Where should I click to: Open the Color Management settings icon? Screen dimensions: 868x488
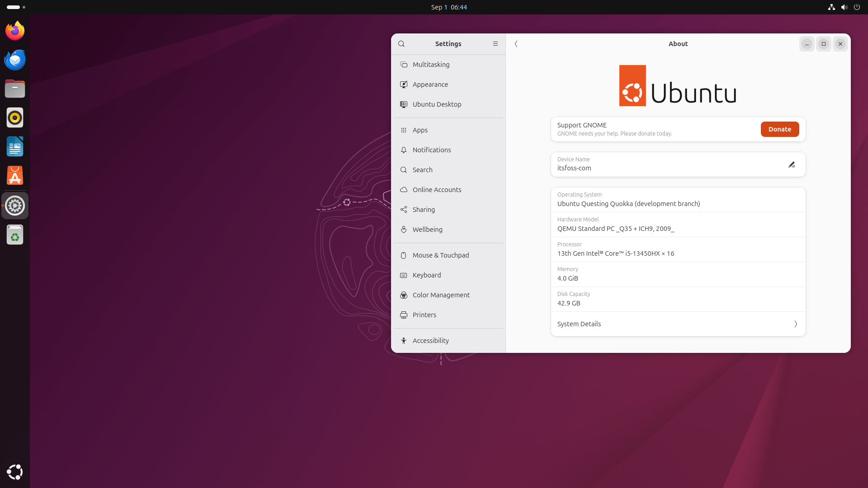[x=404, y=295]
